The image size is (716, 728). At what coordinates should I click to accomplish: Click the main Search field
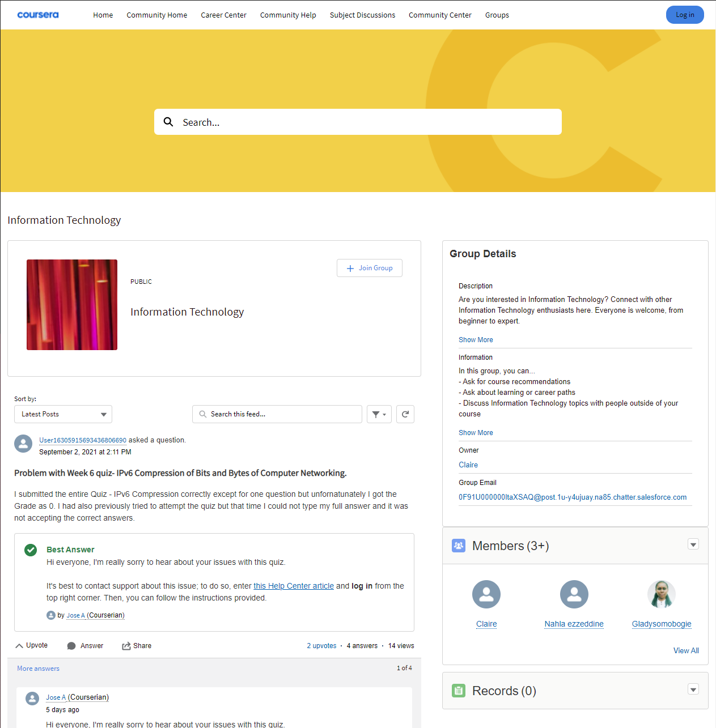click(x=358, y=122)
